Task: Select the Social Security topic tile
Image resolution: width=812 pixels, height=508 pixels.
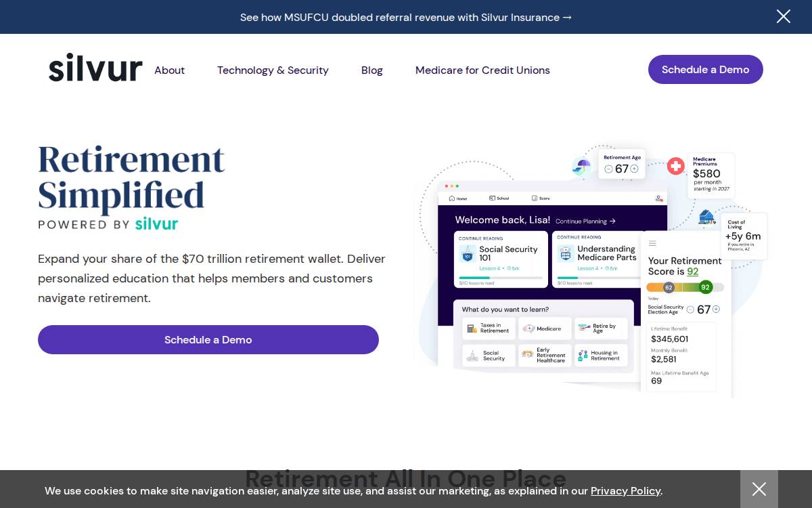Action: click(489, 356)
